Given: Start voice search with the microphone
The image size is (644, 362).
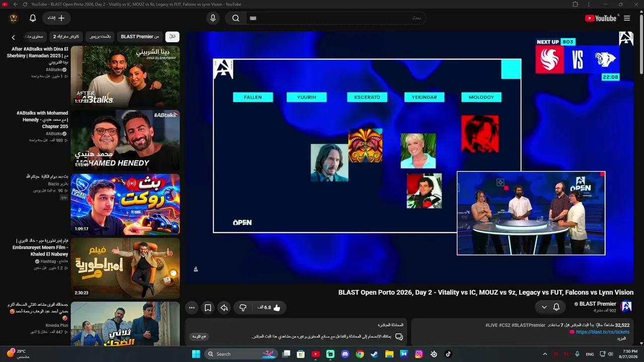Looking at the screenshot, I should coord(213,18).
